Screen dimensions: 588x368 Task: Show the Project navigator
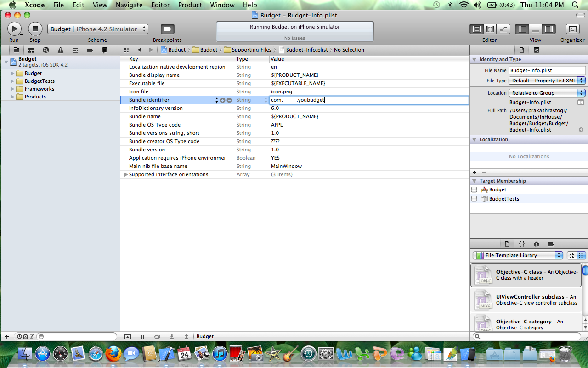point(17,50)
